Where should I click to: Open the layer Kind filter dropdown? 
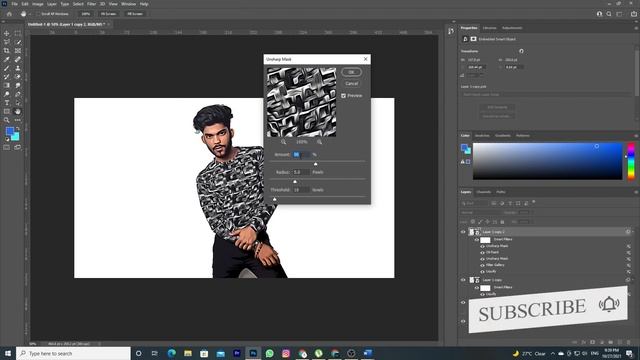tap(474, 203)
